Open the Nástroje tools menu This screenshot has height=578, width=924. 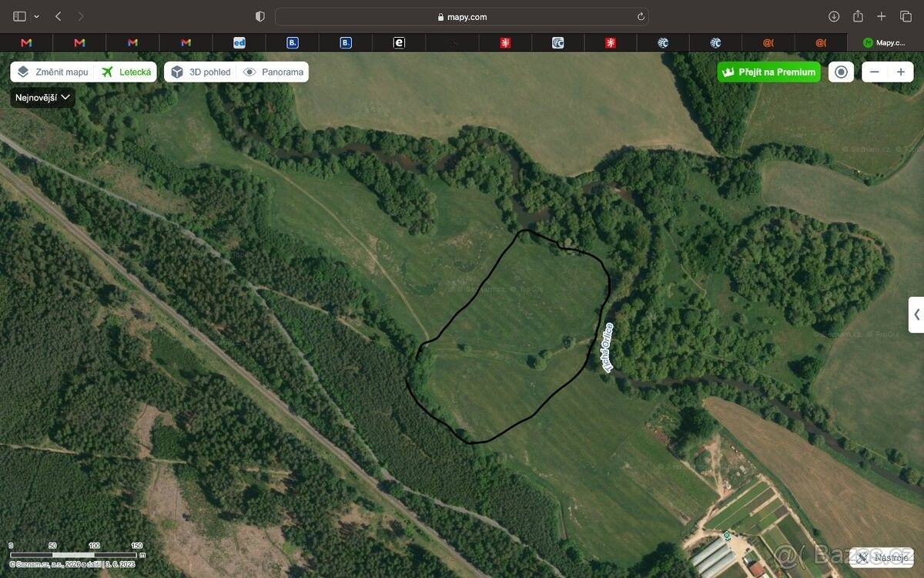(882, 557)
